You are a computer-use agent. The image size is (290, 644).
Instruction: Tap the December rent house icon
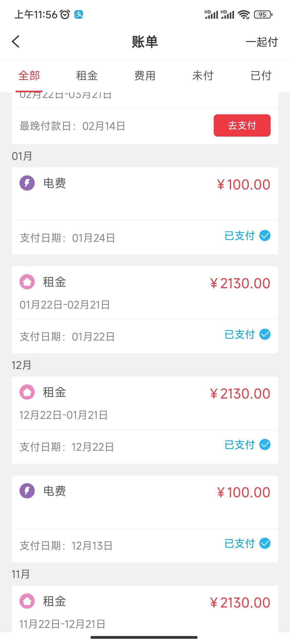pos(27,392)
